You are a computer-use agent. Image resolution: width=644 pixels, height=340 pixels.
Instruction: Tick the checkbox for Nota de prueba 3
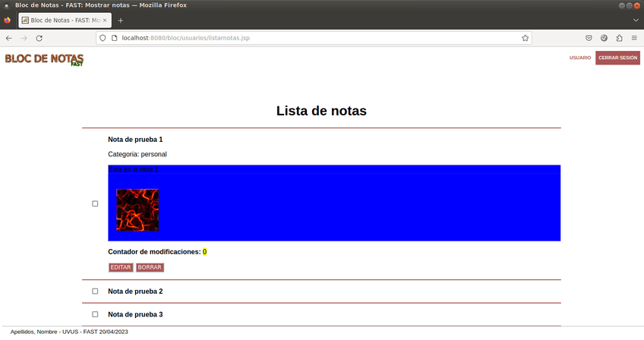[x=95, y=314]
